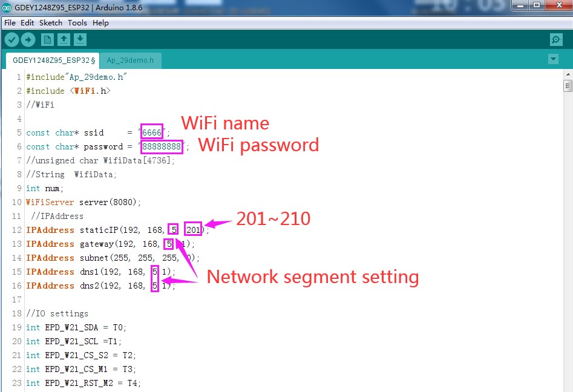The image size is (573, 392).
Task: Save the sketch with Save icon
Action: point(80,39)
